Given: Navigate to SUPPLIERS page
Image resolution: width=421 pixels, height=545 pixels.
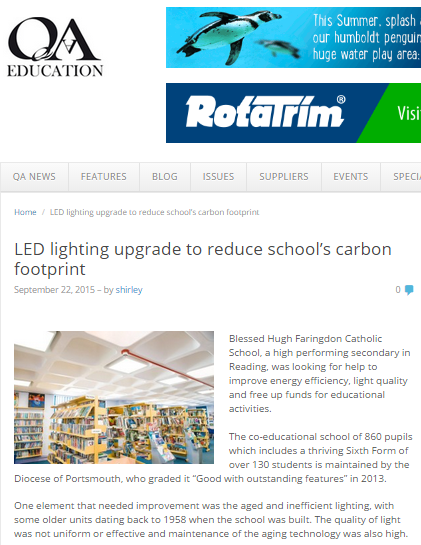Looking at the screenshot, I should pos(284,177).
